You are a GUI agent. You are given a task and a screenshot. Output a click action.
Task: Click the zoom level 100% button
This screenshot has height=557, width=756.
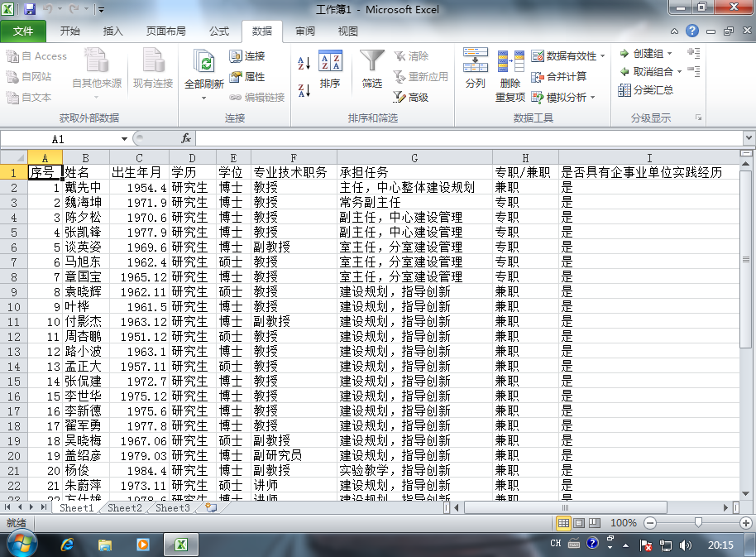624,523
